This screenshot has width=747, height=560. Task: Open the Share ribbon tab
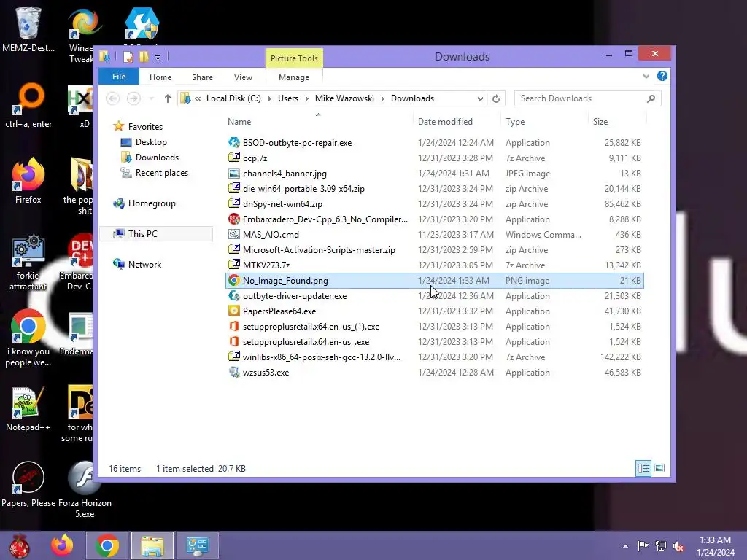[x=203, y=77]
